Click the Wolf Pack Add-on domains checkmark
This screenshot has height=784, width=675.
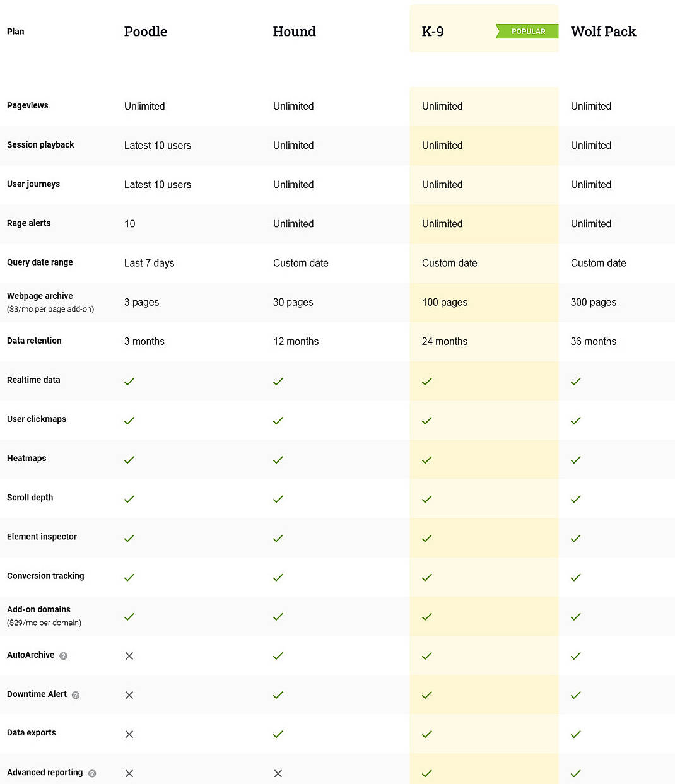(575, 617)
